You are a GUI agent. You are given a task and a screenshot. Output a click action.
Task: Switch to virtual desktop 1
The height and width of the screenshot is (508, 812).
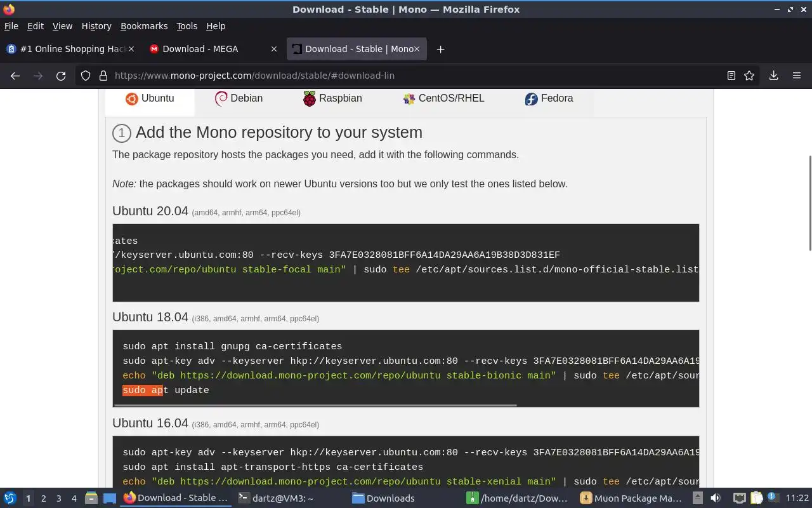point(29,498)
